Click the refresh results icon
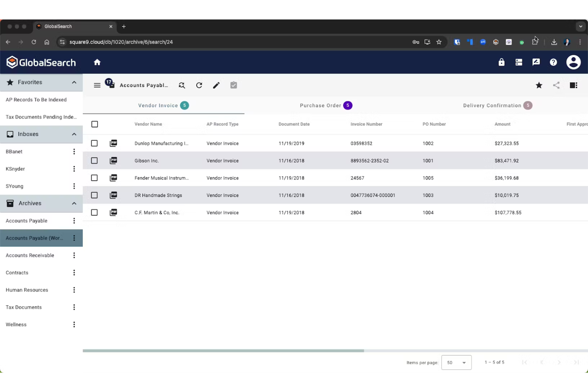 [x=199, y=85]
